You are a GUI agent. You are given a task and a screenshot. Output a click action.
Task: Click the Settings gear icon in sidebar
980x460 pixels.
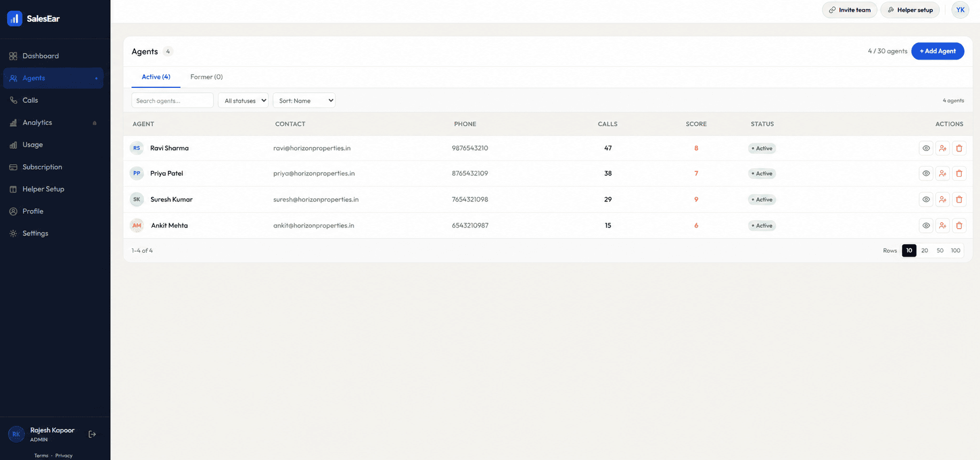coord(13,233)
